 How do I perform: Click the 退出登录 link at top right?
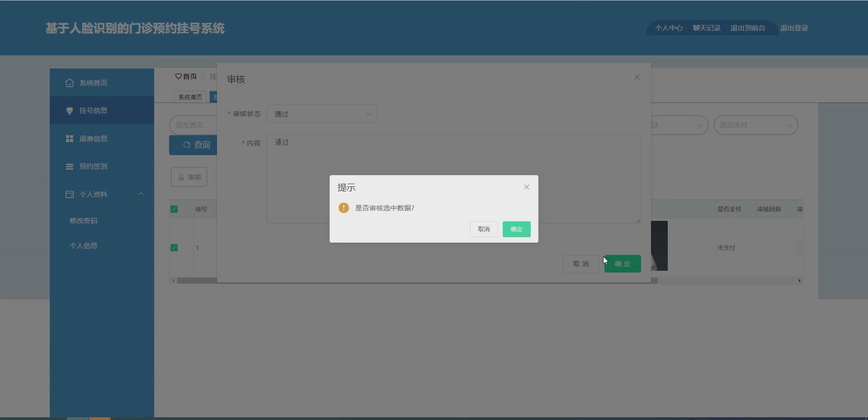(794, 28)
